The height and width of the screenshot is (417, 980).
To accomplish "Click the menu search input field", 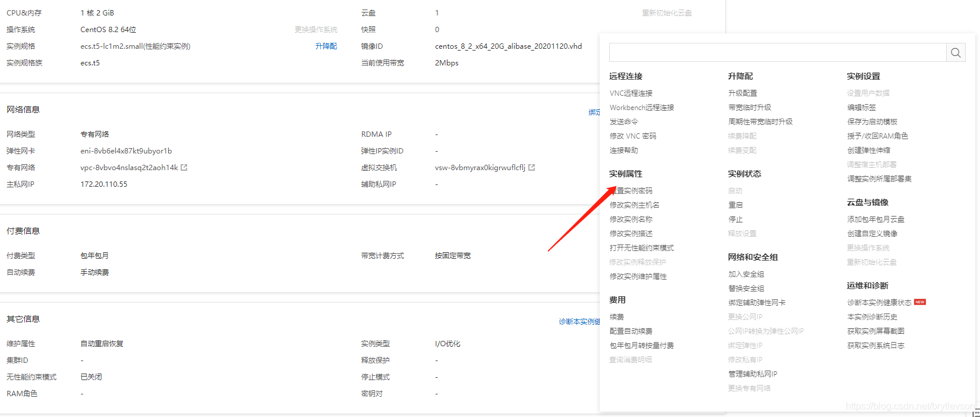I will point(777,52).
